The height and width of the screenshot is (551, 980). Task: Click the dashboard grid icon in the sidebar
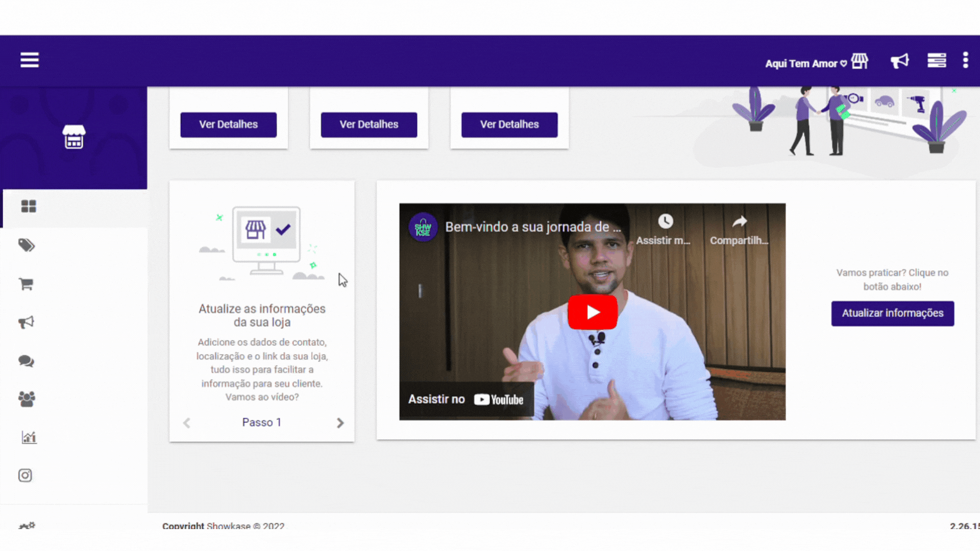click(29, 206)
